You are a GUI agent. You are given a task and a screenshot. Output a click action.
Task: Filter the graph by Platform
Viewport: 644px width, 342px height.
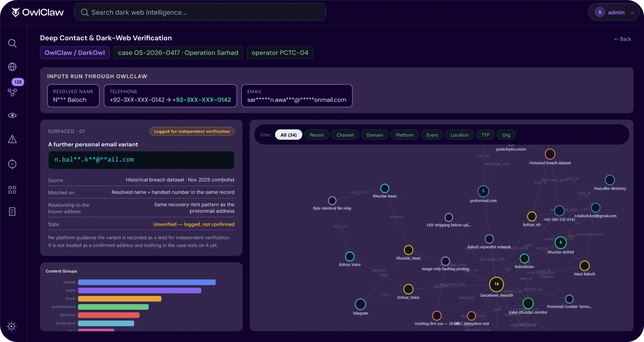[x=405, y=135]
